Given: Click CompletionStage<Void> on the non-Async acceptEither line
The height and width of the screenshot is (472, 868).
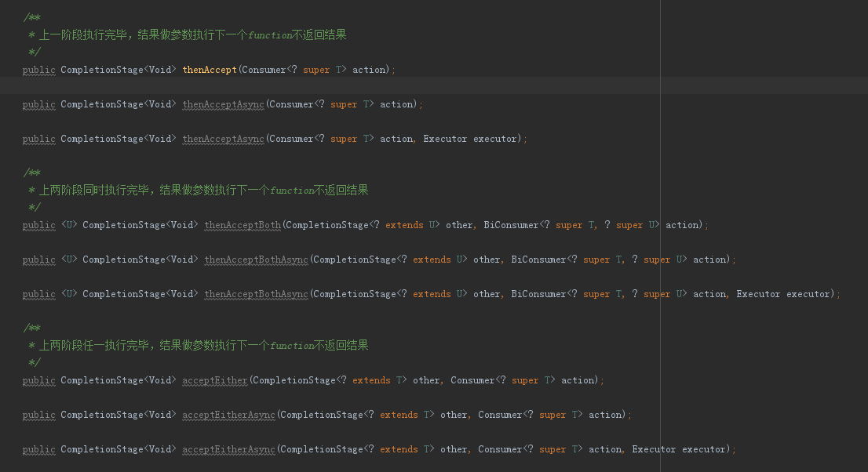Looking at the screenshot, I should [119, 381].
